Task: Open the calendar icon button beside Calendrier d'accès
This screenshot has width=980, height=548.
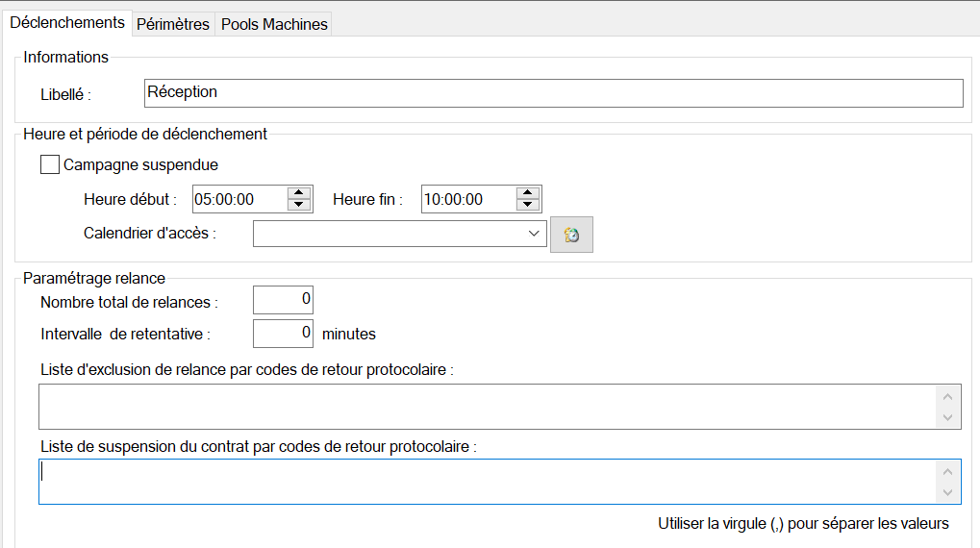Action: coord(571,235)
